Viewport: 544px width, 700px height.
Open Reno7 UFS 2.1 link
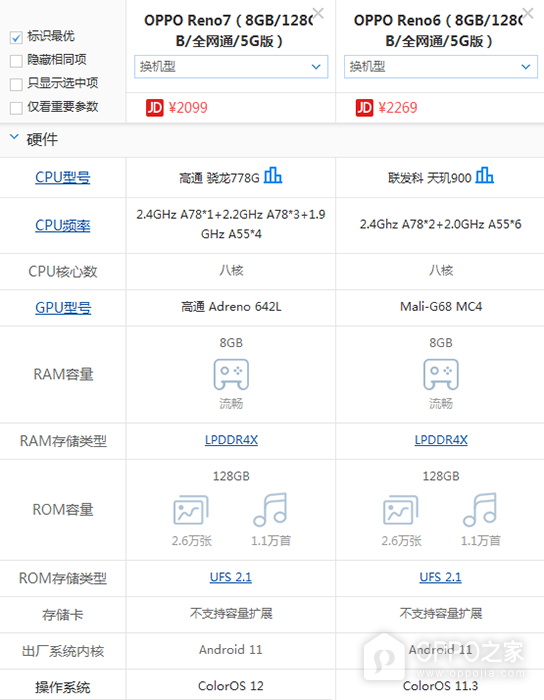[x=231, y=577]
